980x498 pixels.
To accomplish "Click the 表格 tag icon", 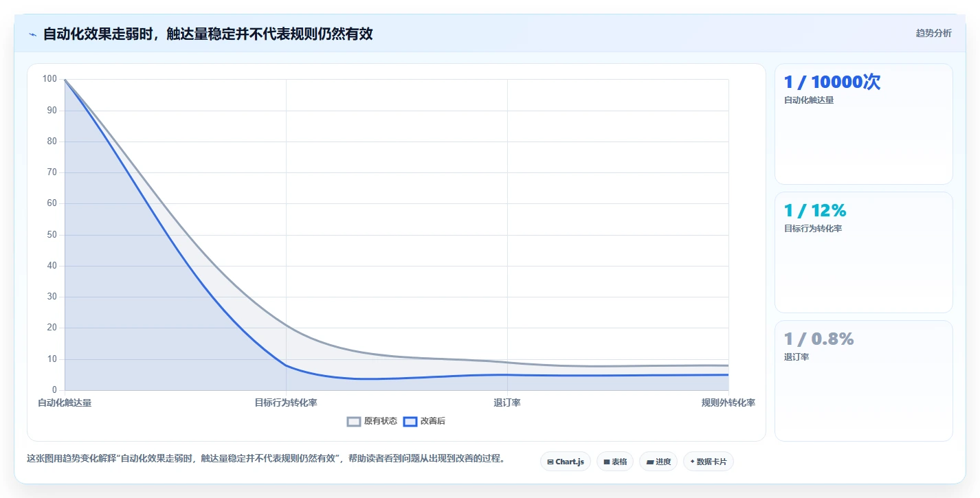I will tap(607, 462).
